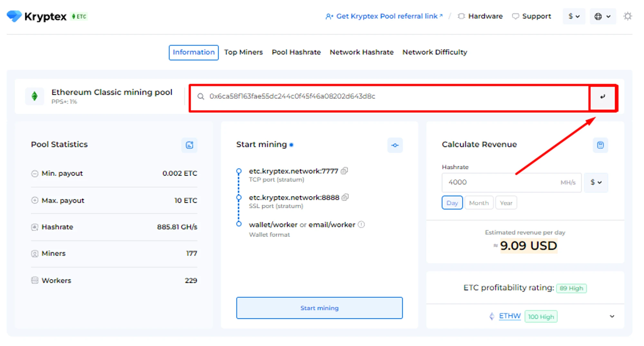Copy the etc.kryptex.network:7777 TCP address
The height and width of the screenshot is (346, 644).
tap(345, 171)
